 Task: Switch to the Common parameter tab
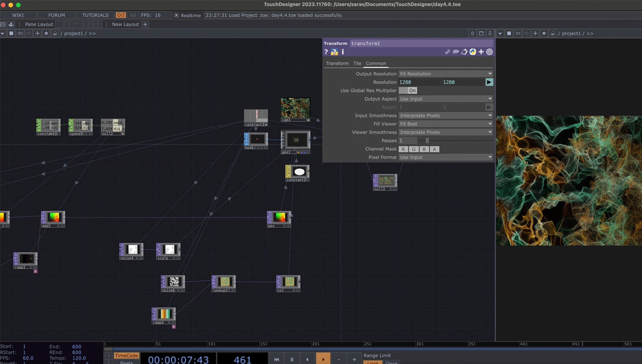376,63
